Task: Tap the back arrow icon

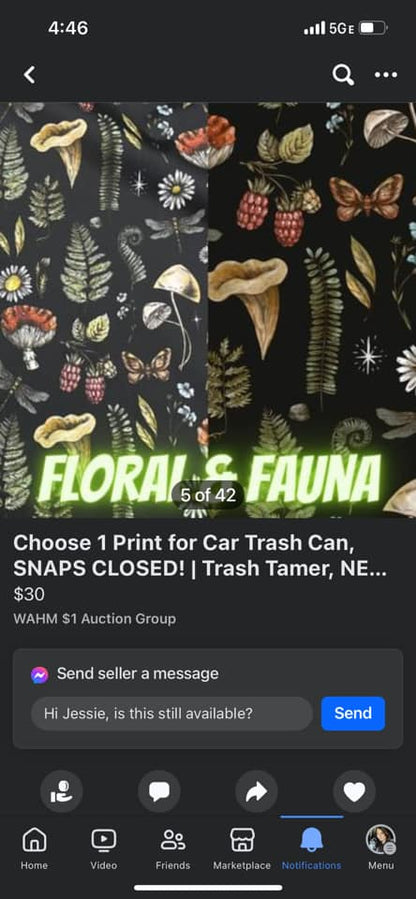Action: tap(29, 75)
